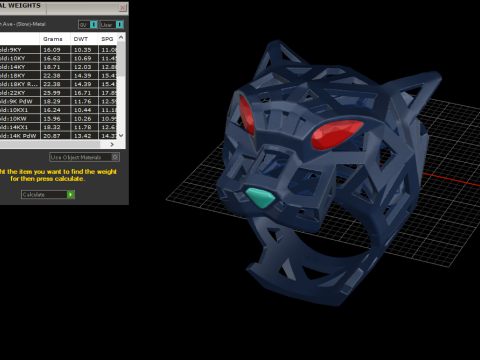Screen dimensions: 480x360
Task: Click the 16.63 grams cell
Action: pos(55,58)
